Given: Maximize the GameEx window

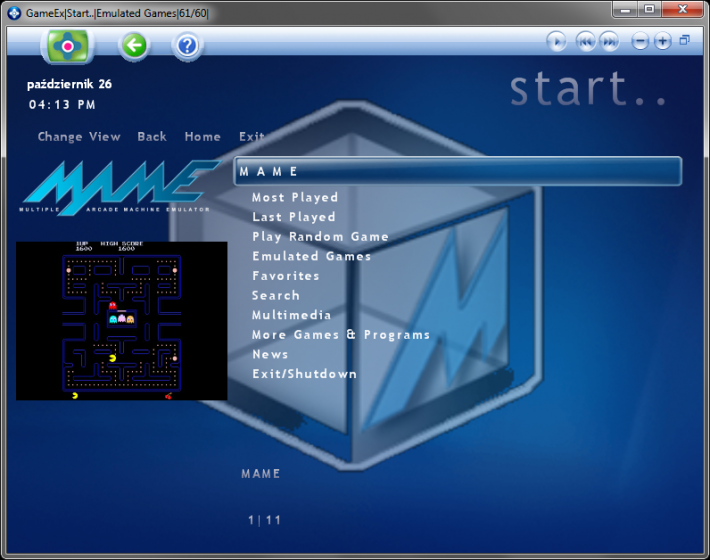Looking at the screenshot, I should tap(649, 10).
